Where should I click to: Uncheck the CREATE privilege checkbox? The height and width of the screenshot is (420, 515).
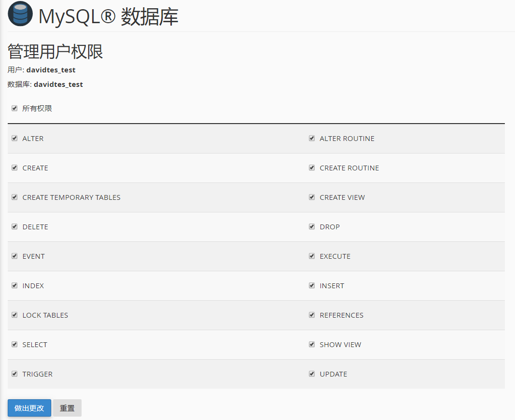tap(14, 168)
